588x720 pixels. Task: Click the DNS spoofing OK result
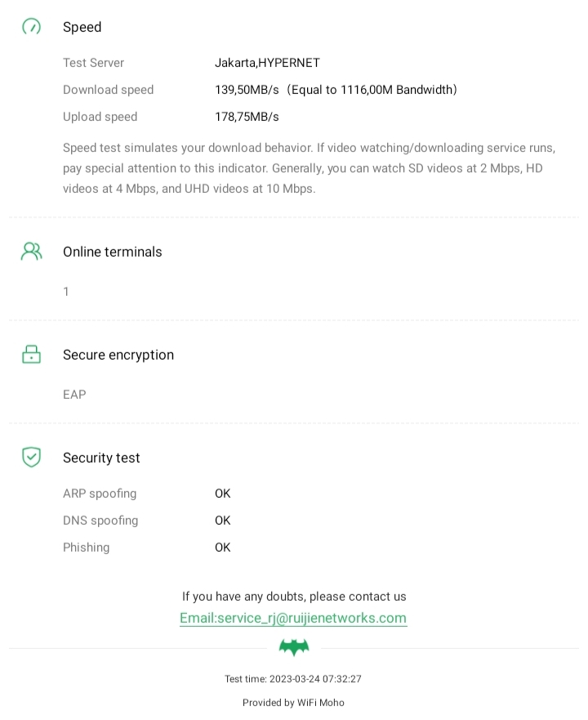point(223,521)
